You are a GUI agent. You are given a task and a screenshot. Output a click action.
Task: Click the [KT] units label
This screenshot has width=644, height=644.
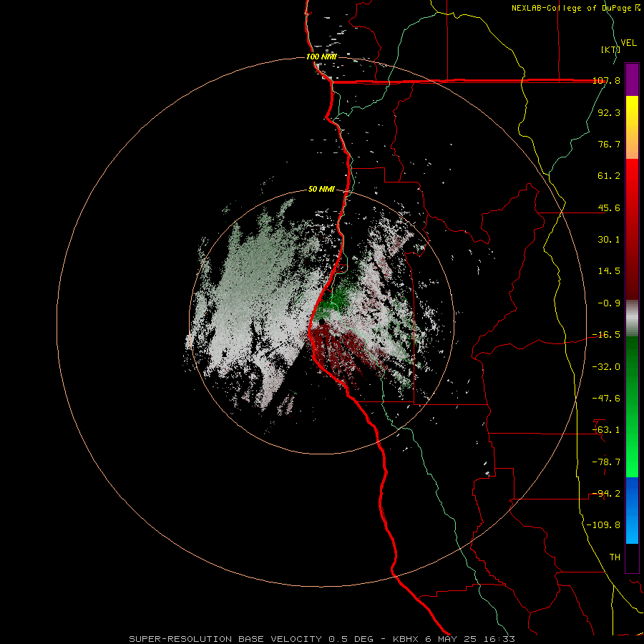coord(611,49)
